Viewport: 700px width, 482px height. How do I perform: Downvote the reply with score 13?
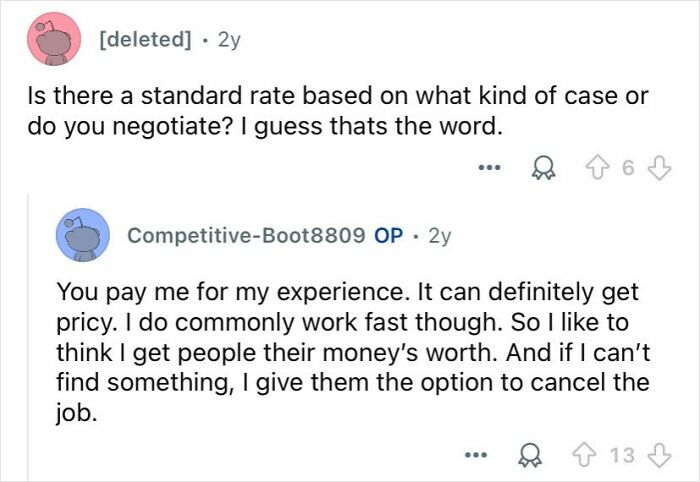pos(659,455)
